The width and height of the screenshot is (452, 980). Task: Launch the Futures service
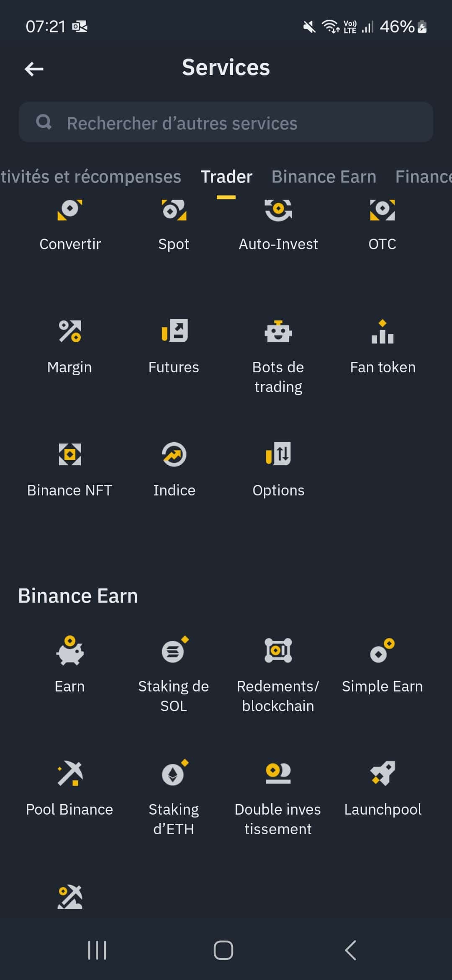(174, 332)
